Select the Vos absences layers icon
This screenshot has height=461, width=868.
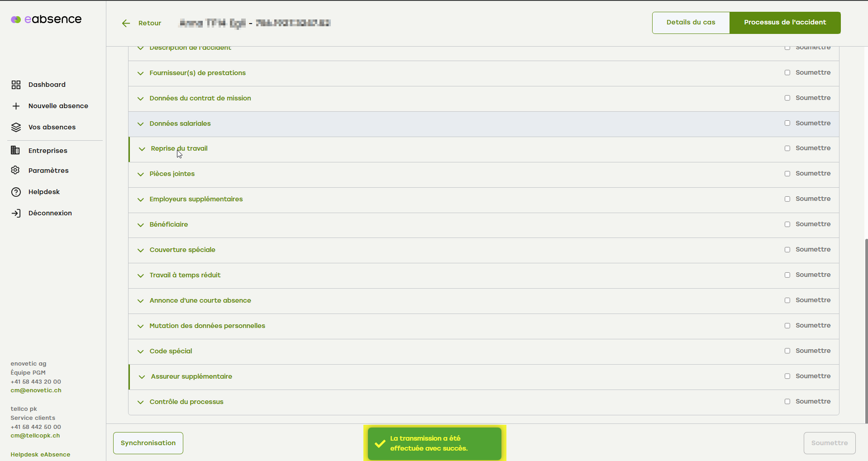16,127
